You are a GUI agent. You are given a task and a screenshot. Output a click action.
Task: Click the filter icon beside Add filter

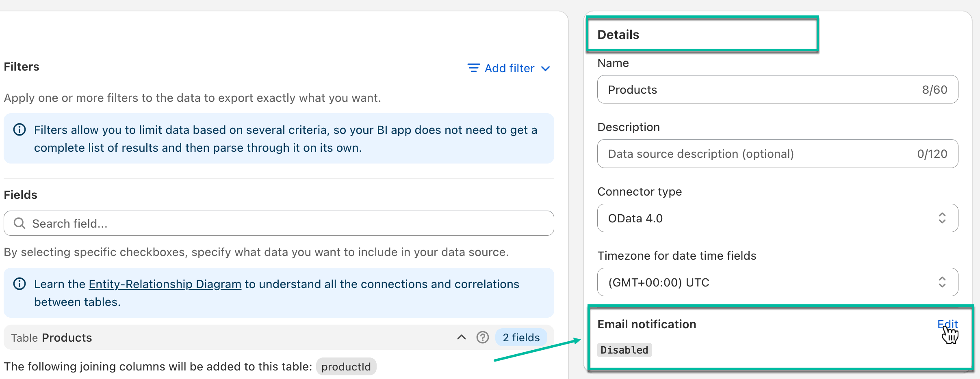(x=473, y=68)
